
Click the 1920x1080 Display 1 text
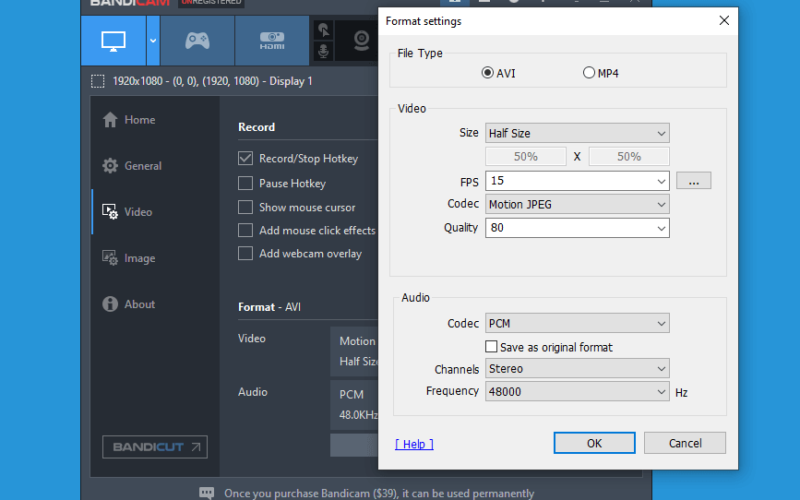[x=212, y=81]
